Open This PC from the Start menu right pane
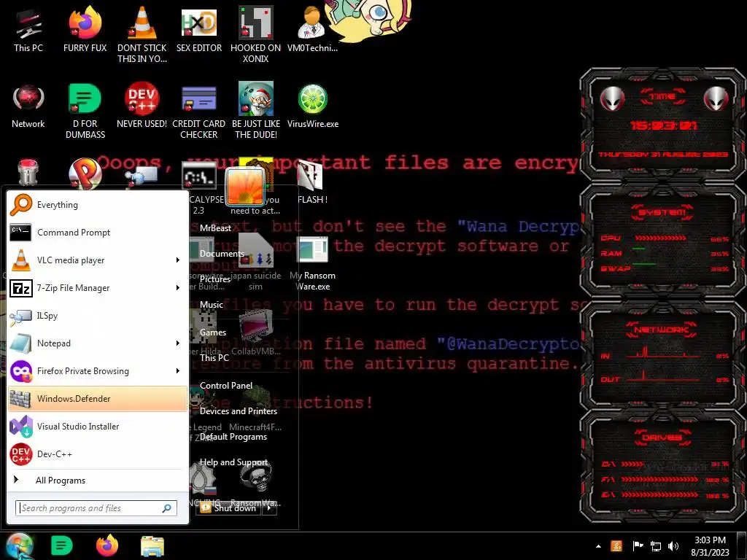Screen dimensions: 747x560 tap(214, 357)
